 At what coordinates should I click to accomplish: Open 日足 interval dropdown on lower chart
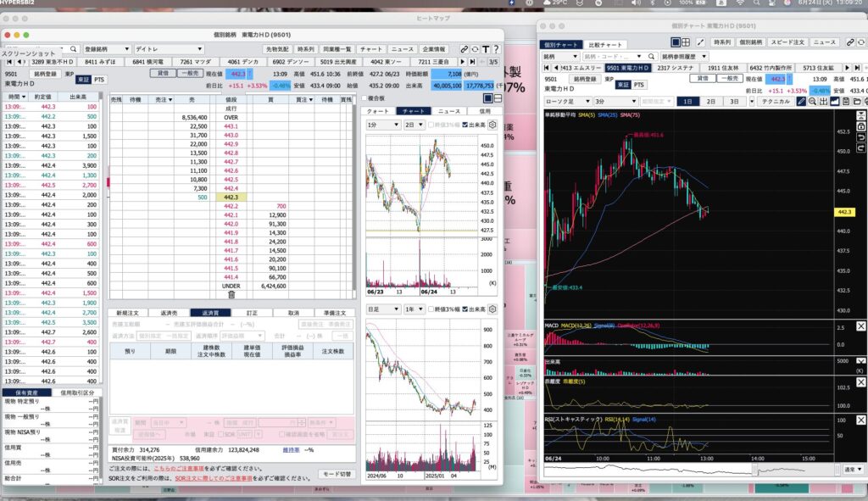pyautogui.click(x=382, y=309)
